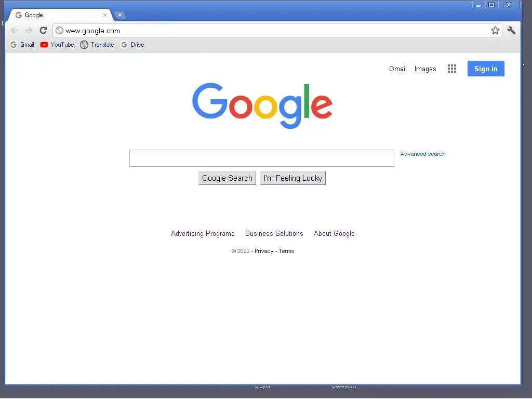Open the Drive bookmark
This screenshot has height=399, width=532.
[132, 45]
